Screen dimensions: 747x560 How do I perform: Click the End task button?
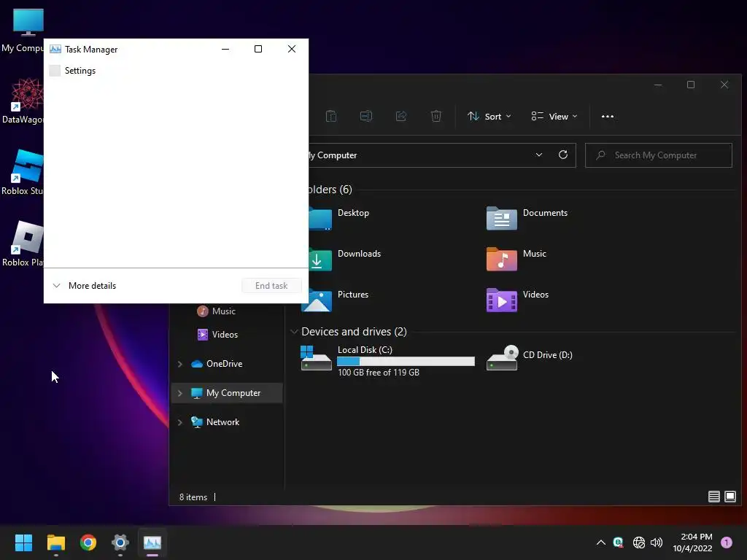(x=271, y=286)
